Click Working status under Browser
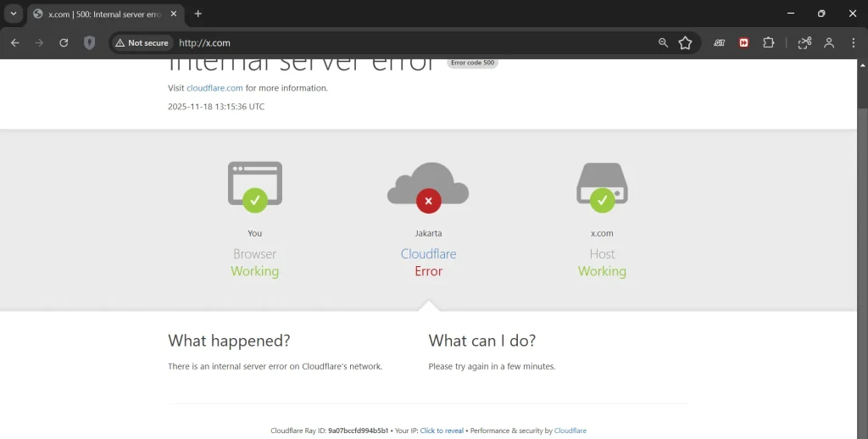The image size is (868, 439). 254,271
